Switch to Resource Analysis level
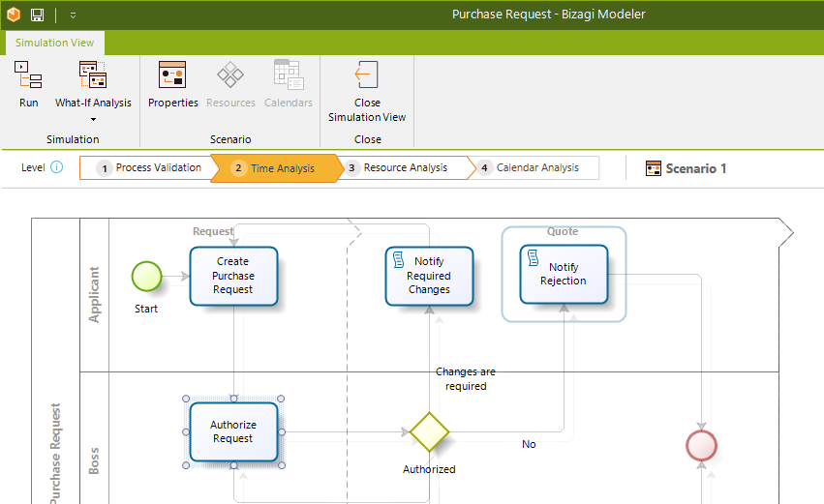824x504 pixels. point(405,168)
